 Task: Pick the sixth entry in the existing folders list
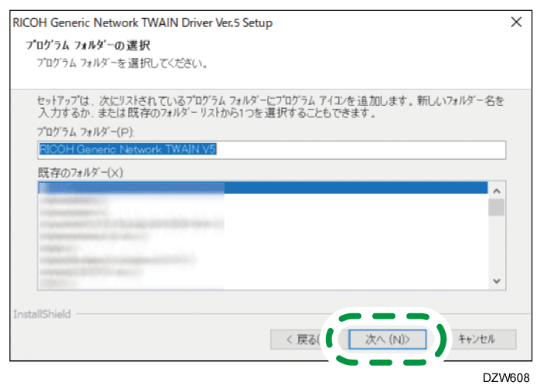pos(263,248)
